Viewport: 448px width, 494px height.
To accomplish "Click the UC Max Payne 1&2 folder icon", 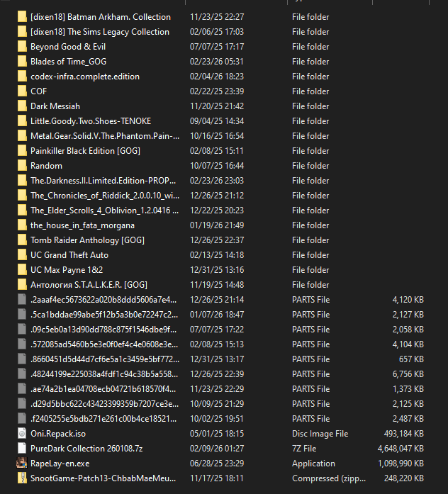I will pyautogui.click(x=22, y=270).
